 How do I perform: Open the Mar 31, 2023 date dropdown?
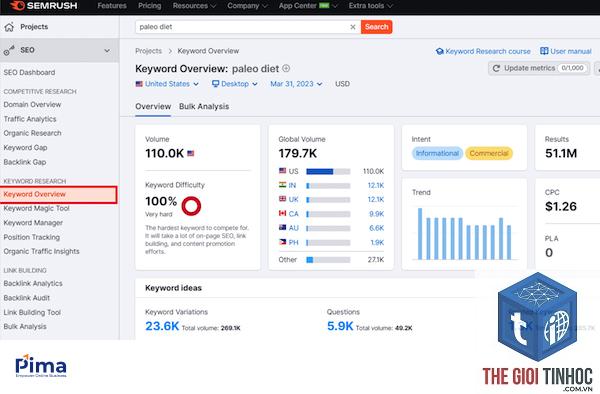(296, 84)
